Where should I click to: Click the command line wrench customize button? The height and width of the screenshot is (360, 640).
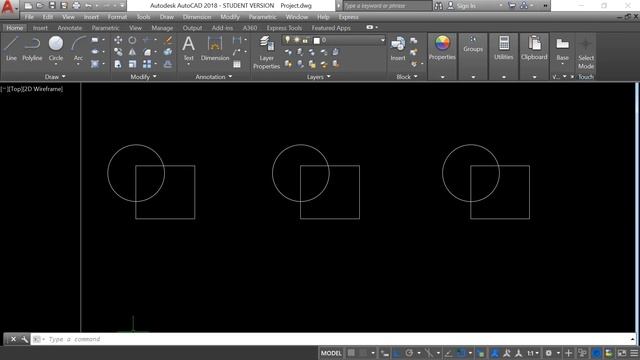[x=24, y=339]
